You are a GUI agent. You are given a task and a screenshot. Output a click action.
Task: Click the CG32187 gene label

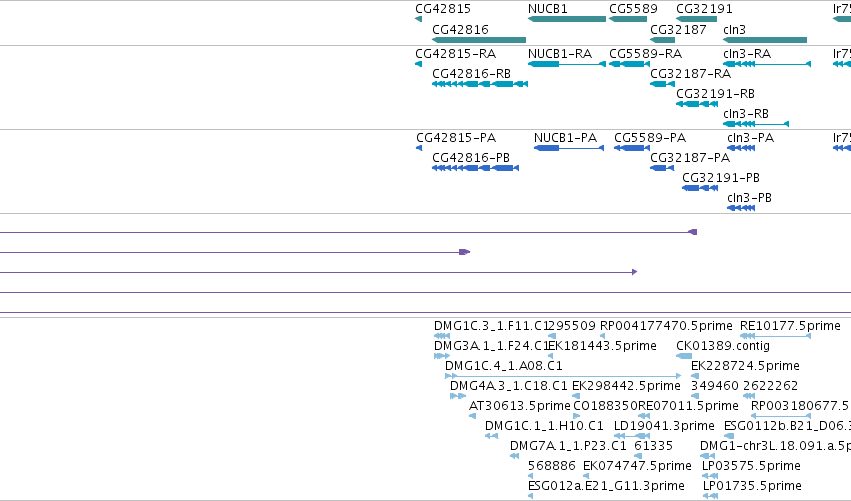click(x=678, y=29)
